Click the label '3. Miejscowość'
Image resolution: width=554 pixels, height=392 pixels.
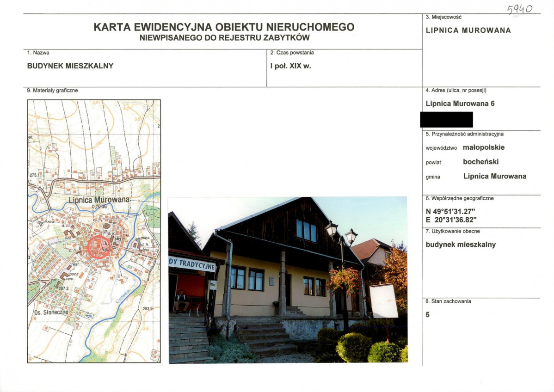point(443,17)
